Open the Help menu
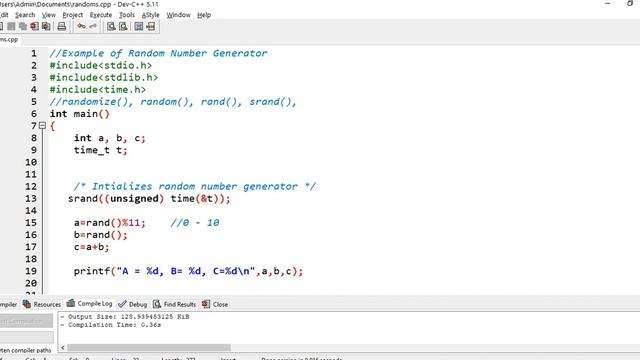 (204, 15)
